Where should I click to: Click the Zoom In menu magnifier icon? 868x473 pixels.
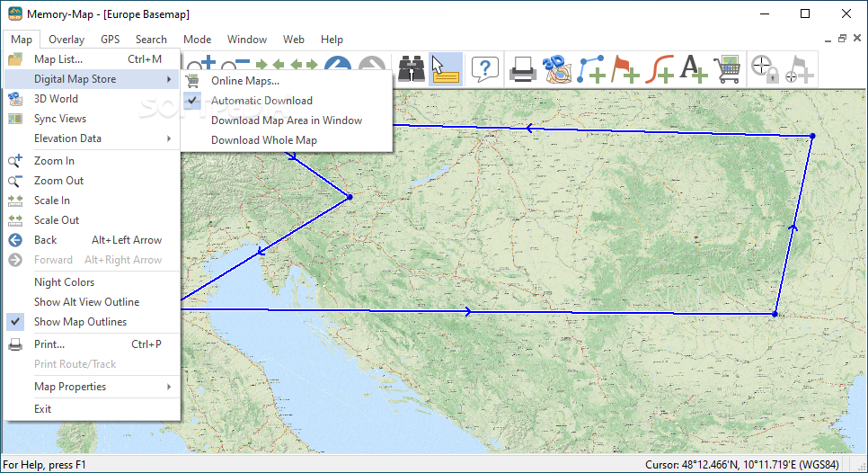coord(15,161)
